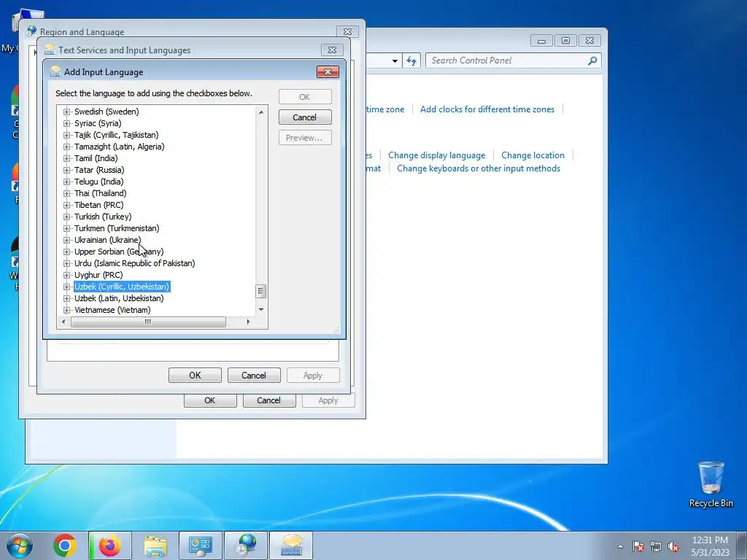This screenshot has height=560, width=747.
Task: Select Upper Sorbian (Germany) entry
Action: pyautogui.click(x=119, y=252)
